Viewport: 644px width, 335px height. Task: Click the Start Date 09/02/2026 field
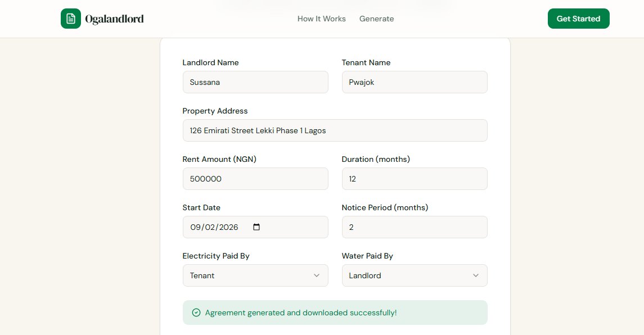tap(255, 227)
